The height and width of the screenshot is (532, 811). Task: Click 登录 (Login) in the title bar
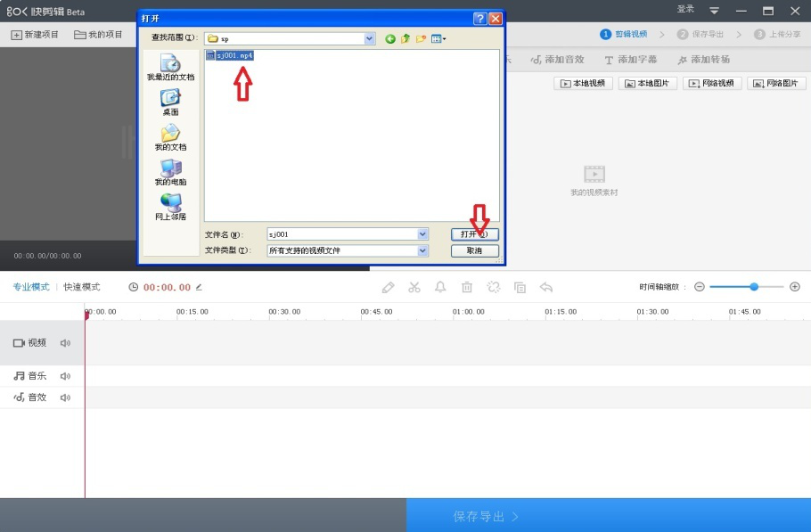685,9
